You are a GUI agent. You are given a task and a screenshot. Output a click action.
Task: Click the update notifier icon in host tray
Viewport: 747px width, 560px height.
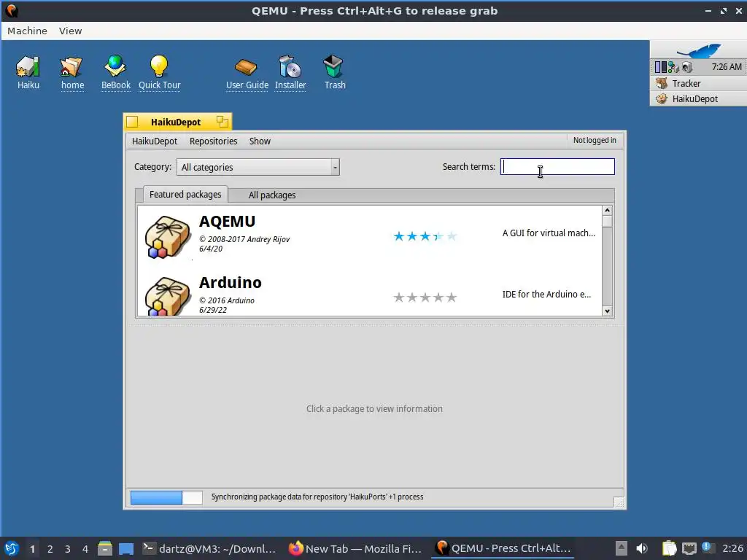(x=708, y=548)
